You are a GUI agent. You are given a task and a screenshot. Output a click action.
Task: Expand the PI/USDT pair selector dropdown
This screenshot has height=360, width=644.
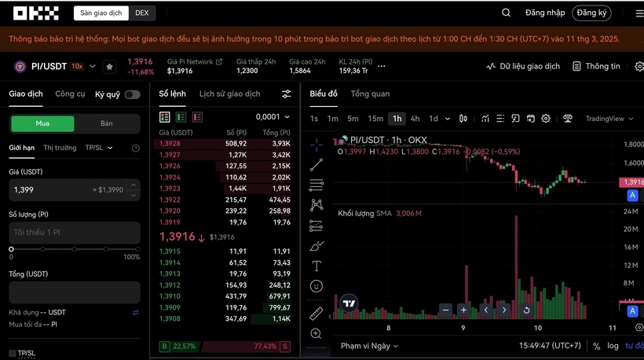[x=93, y=67]
